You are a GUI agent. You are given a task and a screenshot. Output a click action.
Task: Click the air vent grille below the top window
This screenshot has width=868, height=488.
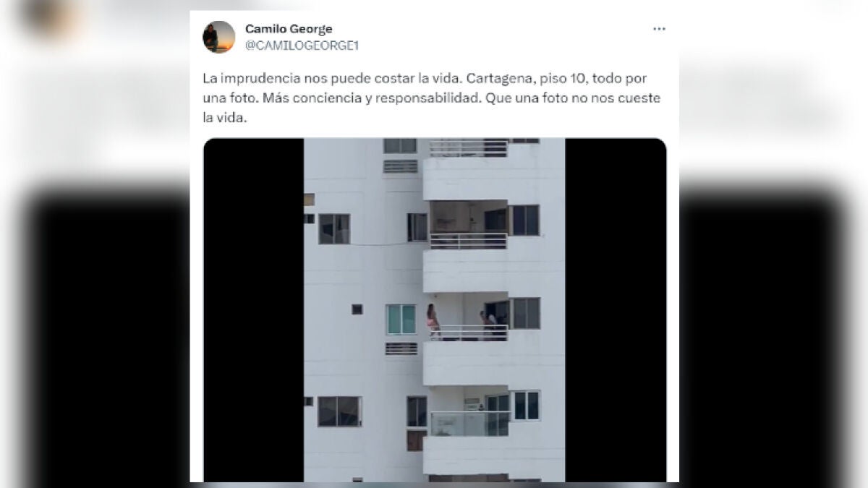(400, 166)
